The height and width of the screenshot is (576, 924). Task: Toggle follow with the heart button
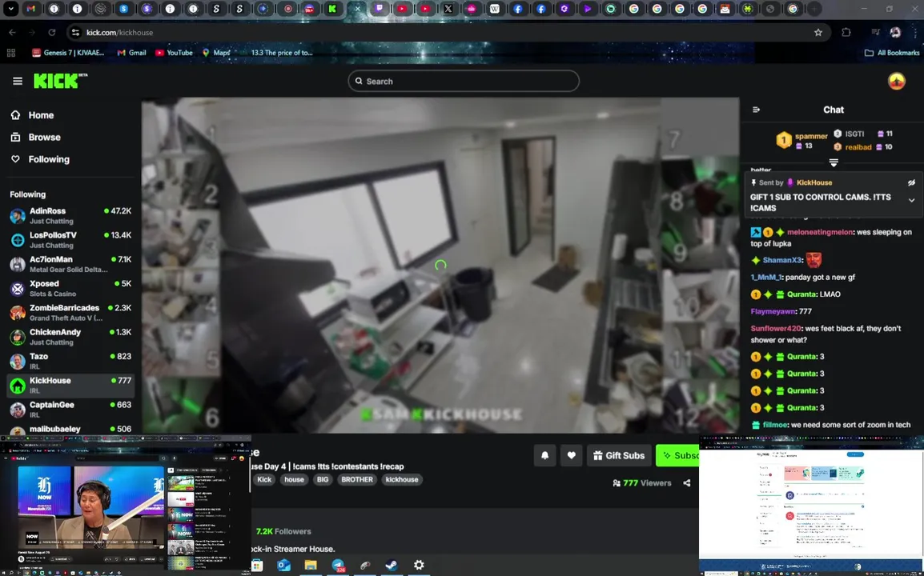571,455
